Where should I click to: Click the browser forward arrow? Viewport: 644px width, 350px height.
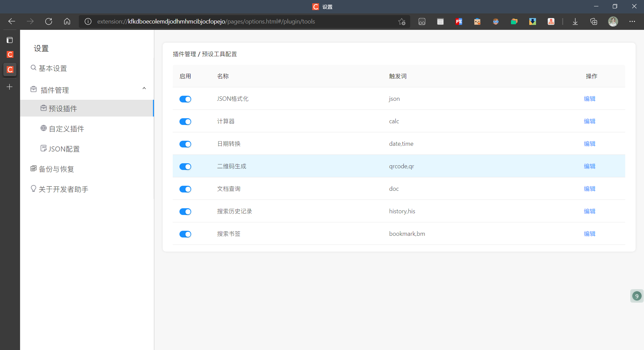point(30,21)
